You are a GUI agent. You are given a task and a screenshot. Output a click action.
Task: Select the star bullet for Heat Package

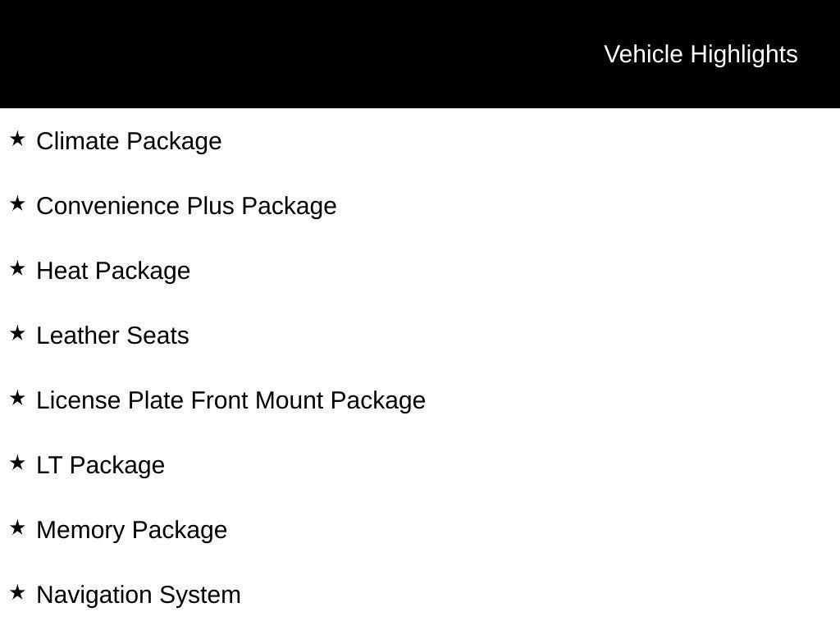tap(17, 268)
